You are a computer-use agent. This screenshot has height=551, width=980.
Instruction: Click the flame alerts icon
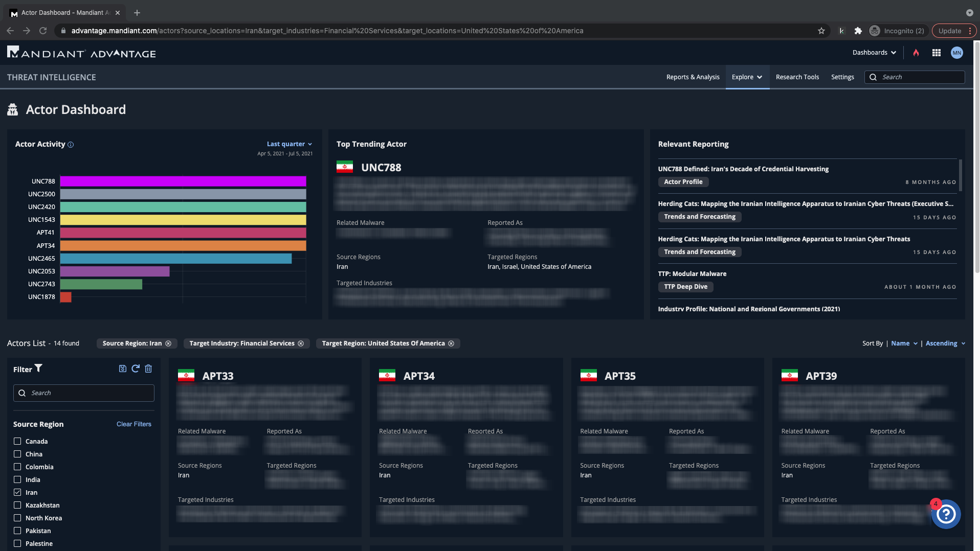[x=916, y=53]
